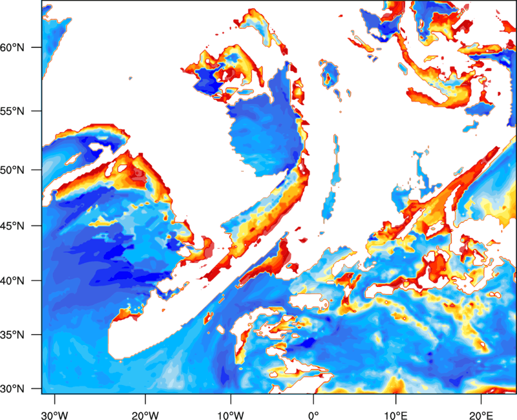Screen dimensions: 517x420
Task: Click the 10°E longitude label
Action: pos(396,415)
